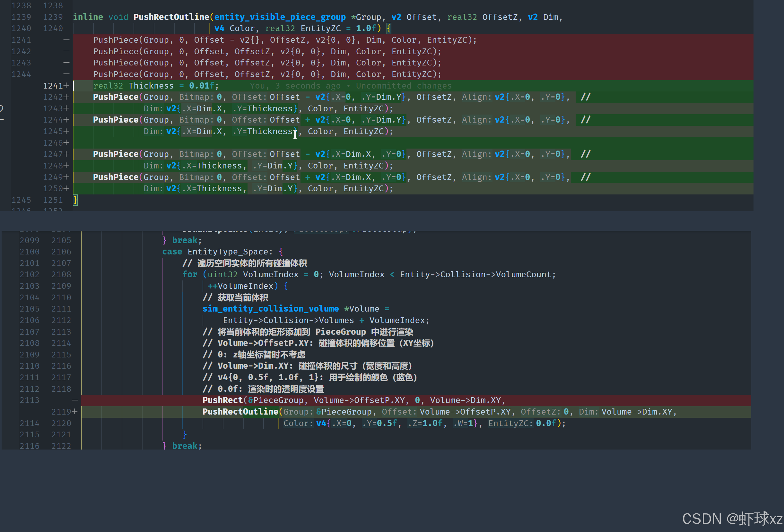Click the "inline" keyword on line 1239
The height and width of the screenshot is (532, 784).
coord(88,17)
